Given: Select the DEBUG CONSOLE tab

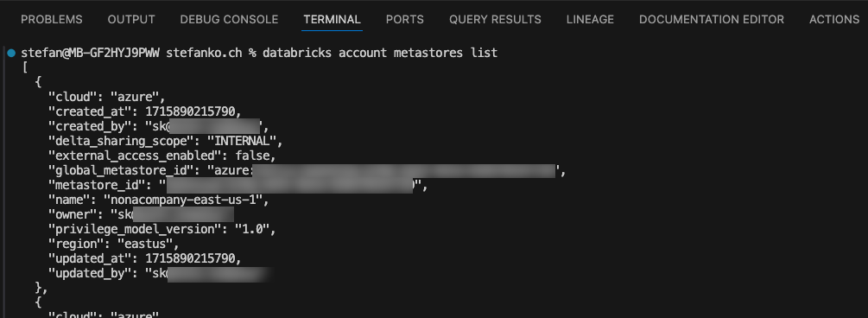Looking at the screenshot, I should pos(229,19).
